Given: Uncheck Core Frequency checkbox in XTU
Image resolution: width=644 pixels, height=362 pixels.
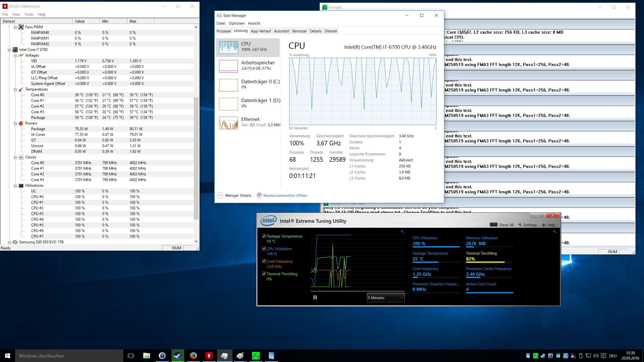Looking at the screenshot, I should tap(264, 261).
